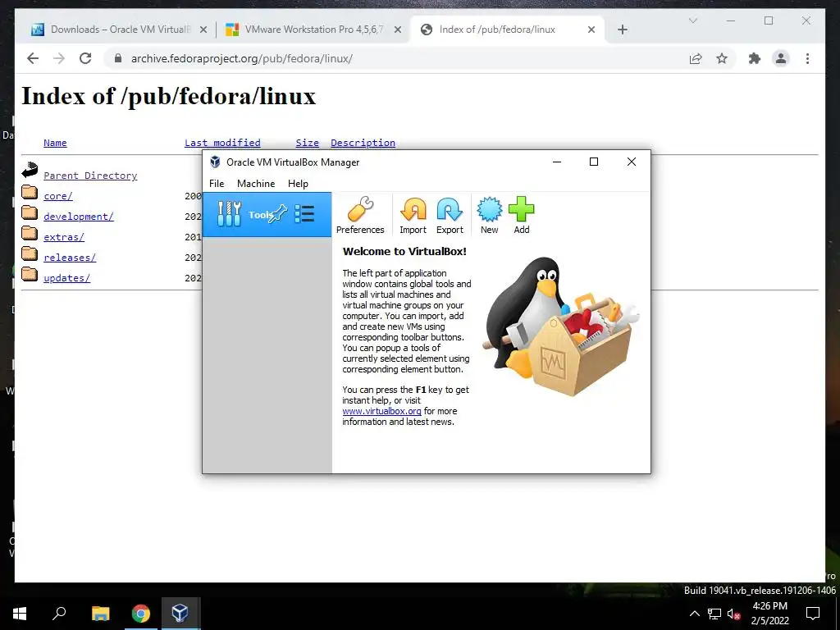Screen dimensions: 840x630
Task: Click the VirtualBox cube title bar icon
Action: coord(216,162)
